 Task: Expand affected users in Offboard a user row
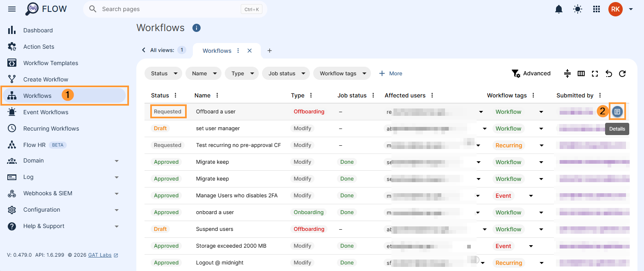481,112
